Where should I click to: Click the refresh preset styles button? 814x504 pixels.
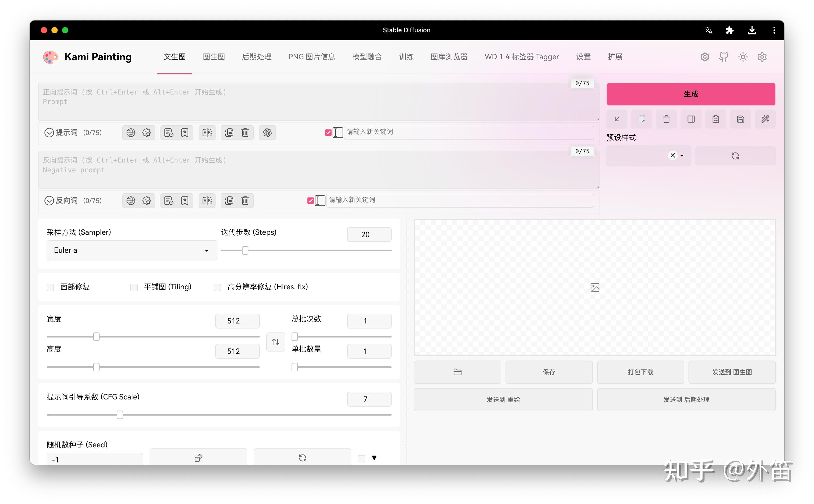click(x=735, y=156)
